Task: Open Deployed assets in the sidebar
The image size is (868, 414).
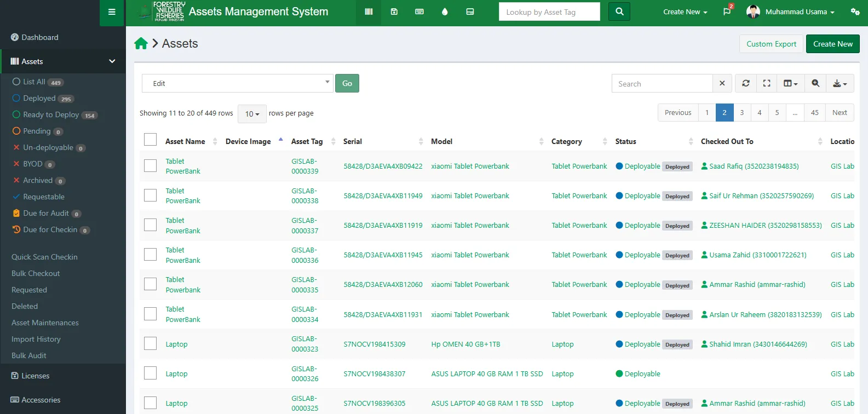Action: [39, 99]
